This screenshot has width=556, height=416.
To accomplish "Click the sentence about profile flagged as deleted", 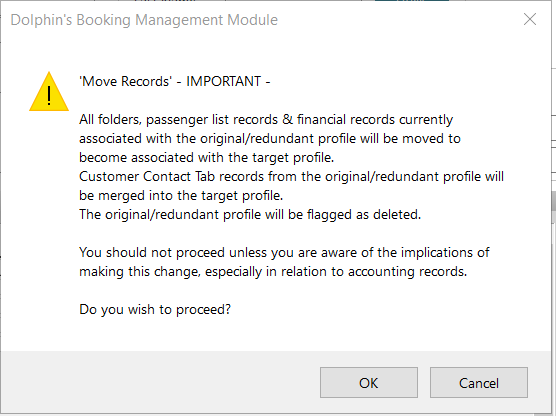I will pos(250,215).
